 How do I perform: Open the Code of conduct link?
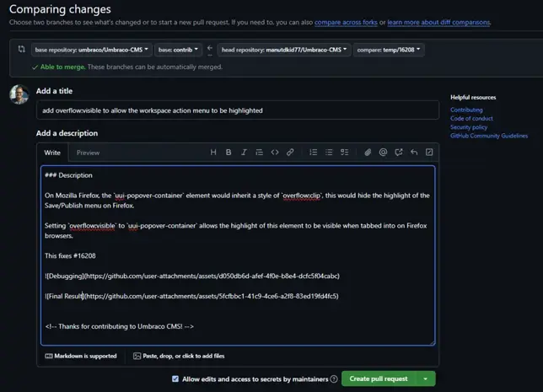coord(471,118)
